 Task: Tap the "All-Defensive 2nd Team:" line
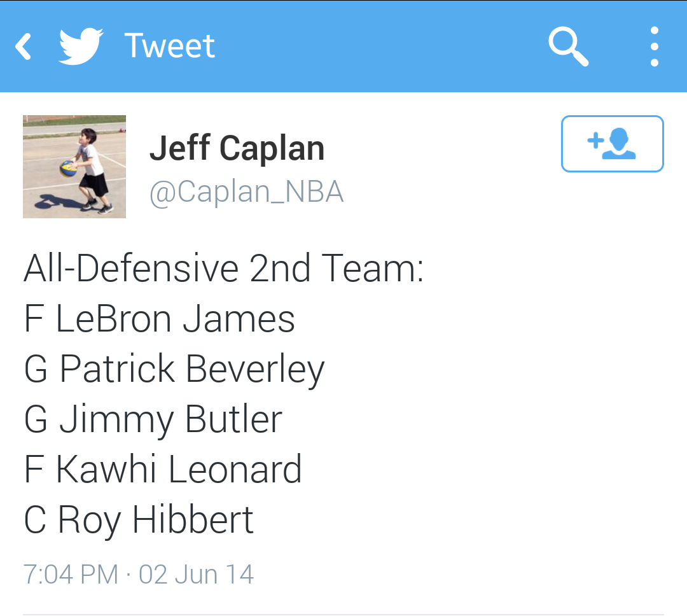223,269
